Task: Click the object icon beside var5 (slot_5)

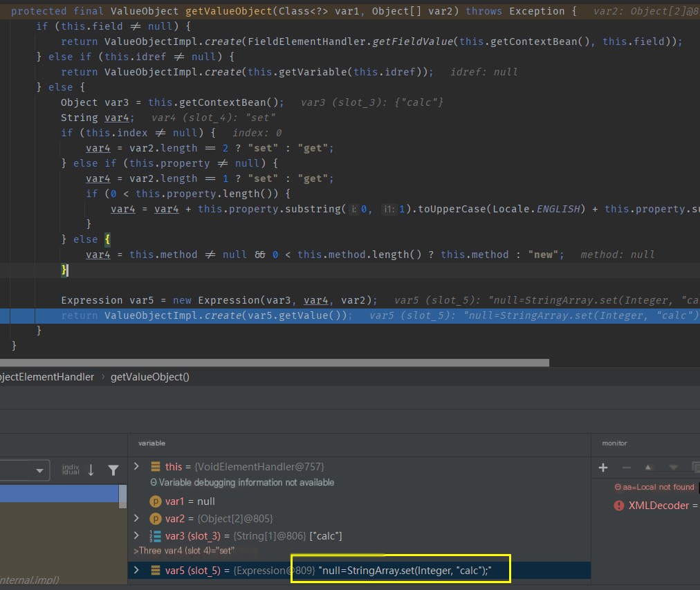Action: (x=156, y=571)
